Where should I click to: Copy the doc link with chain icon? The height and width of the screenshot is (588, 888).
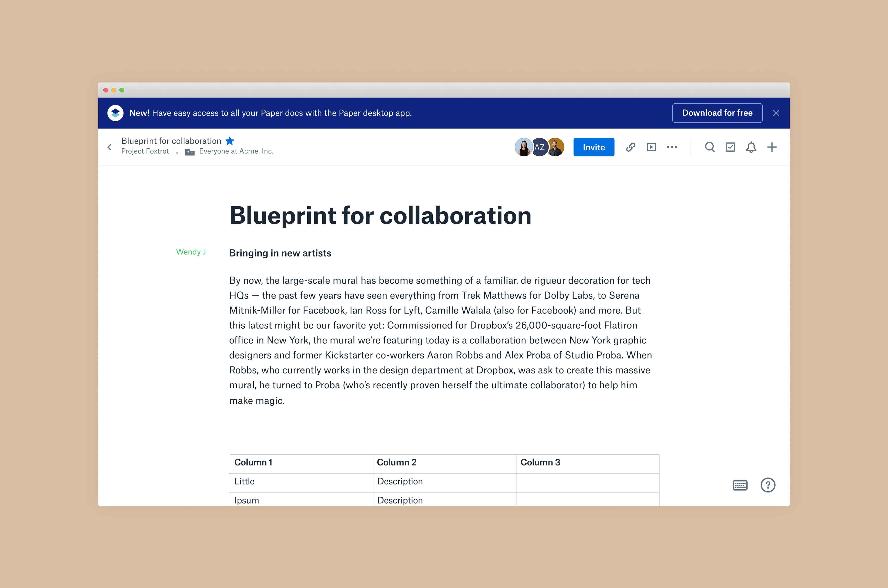630,147
